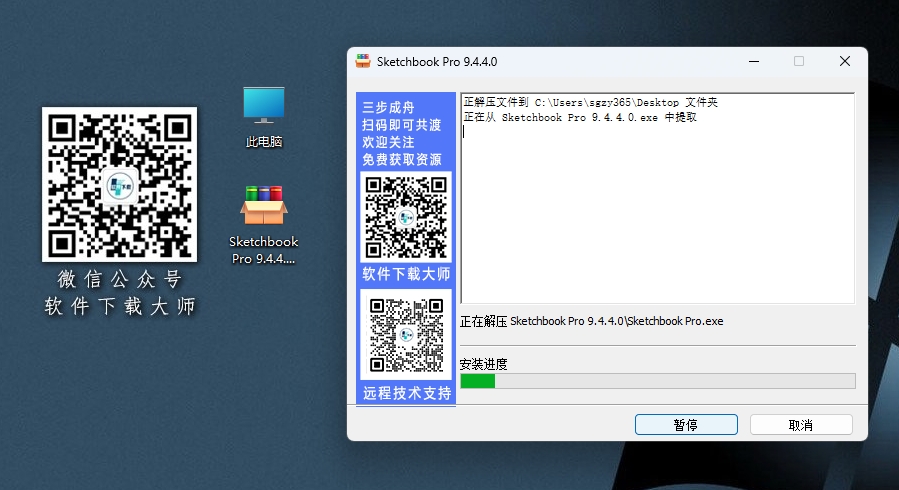Click the 暂停 (Pause) button
899x490 pixels.
pyautogui.click(x=686, y=425)
